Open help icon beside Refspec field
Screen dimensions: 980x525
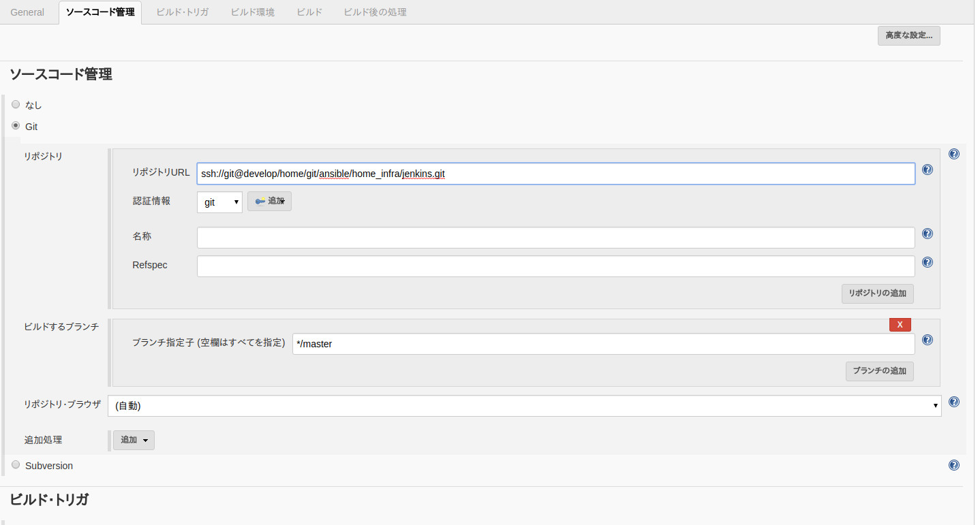click(927, 262)
